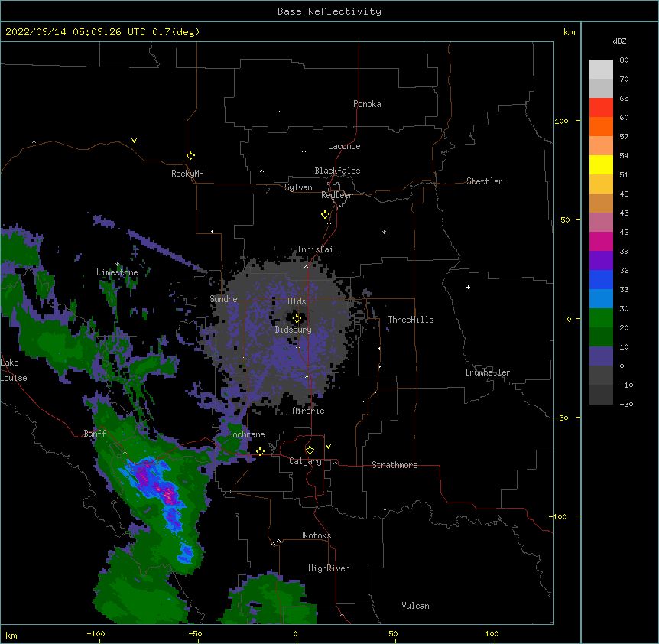Click the 100 tick label on vertical axis

(561, 121)
